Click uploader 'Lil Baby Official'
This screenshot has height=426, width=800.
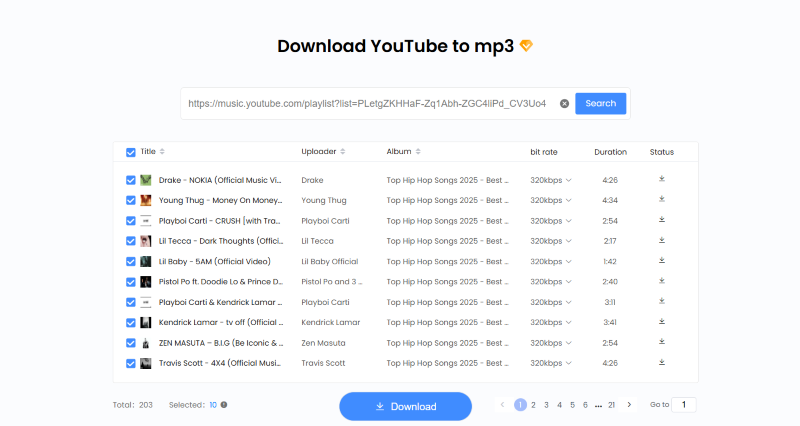click(330, 261)
